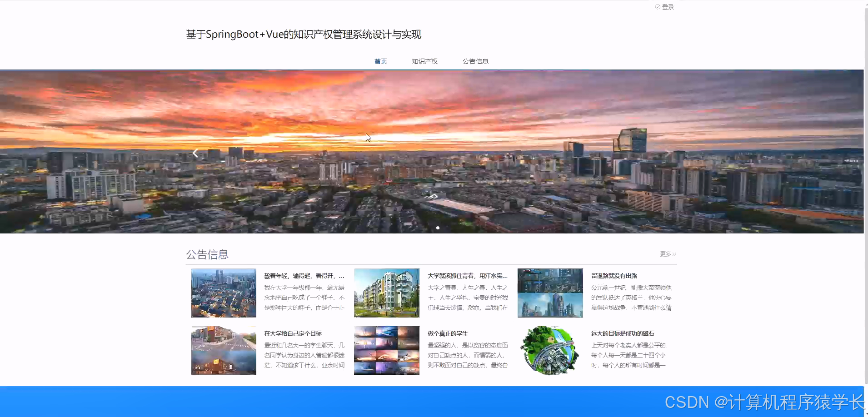
Task: Click the 登录 login link
Action: pyautogui.click(x=668, y=6)
